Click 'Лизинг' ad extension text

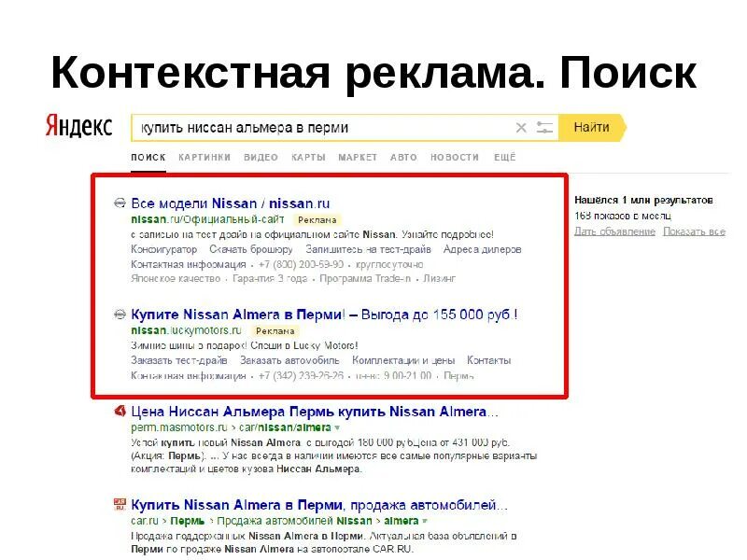439,278
